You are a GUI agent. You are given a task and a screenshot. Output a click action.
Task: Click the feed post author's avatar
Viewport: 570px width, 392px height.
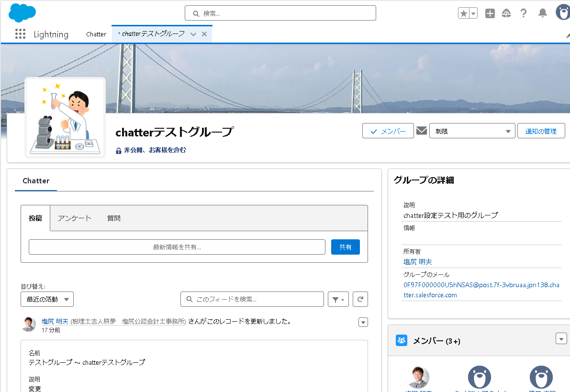tap(29, 324)
